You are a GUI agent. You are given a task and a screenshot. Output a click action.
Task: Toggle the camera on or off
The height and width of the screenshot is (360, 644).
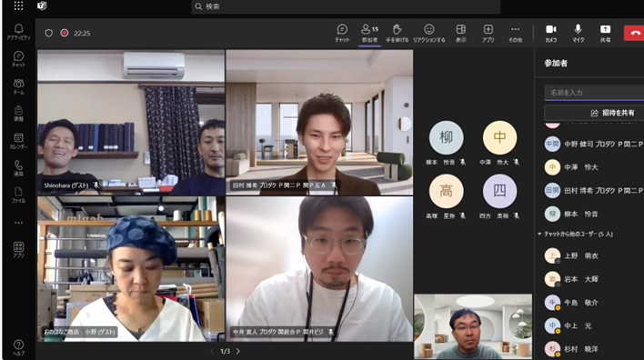tap(551, 34)
